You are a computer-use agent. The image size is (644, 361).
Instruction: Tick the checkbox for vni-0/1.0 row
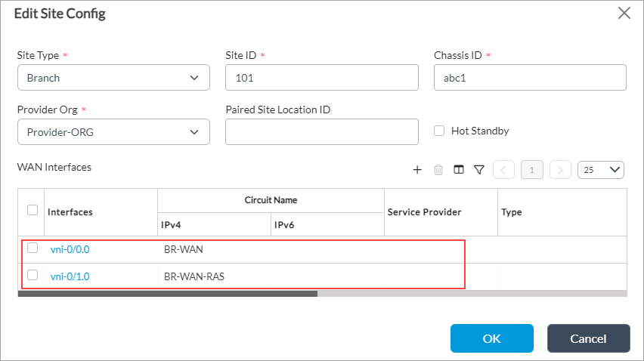click(x=33, y=275)
